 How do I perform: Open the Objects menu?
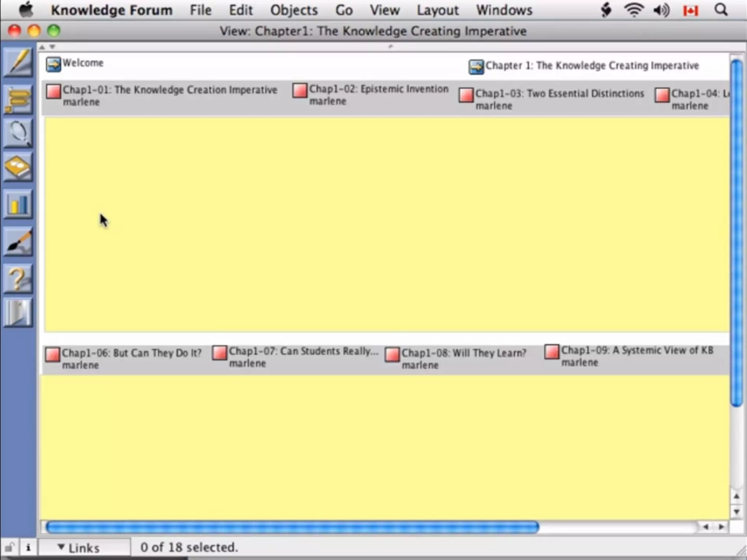[294, 10]
